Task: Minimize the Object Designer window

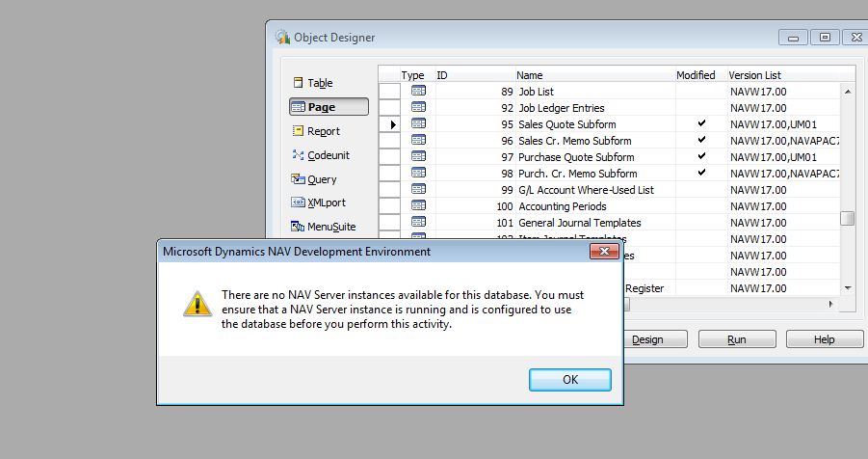Action: (x=793, y=38)
